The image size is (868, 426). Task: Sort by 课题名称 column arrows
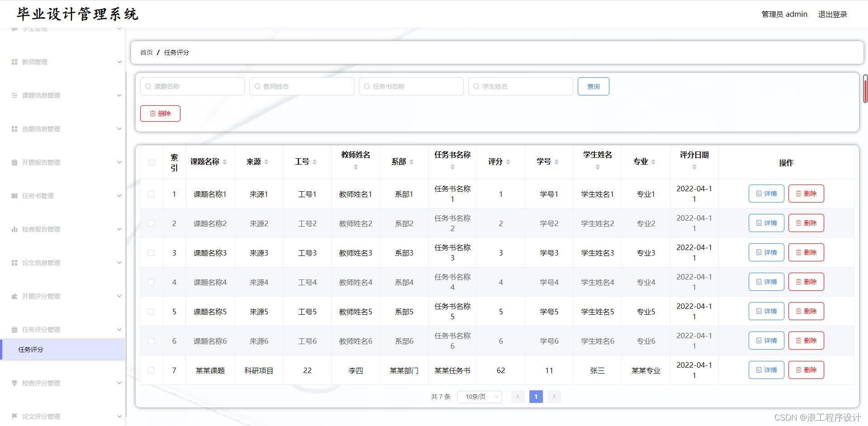click(x=225, y=162)
